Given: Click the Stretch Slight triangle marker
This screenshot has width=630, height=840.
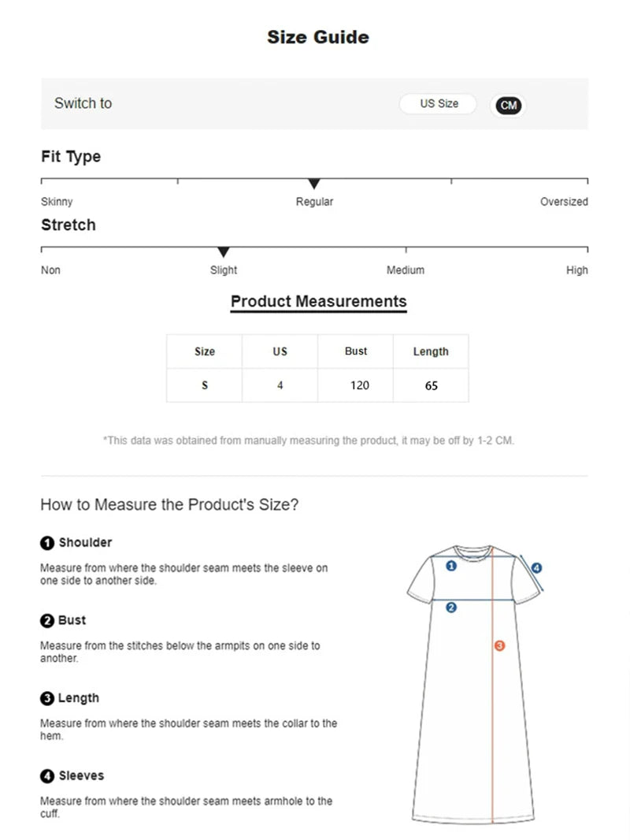Looking at the screenshot, I should [224, 252].
